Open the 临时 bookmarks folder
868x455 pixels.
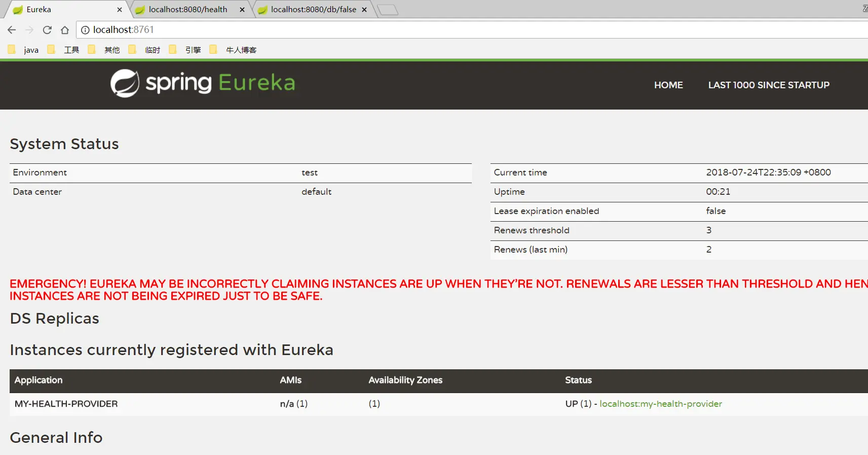click(x=144, y=50)
